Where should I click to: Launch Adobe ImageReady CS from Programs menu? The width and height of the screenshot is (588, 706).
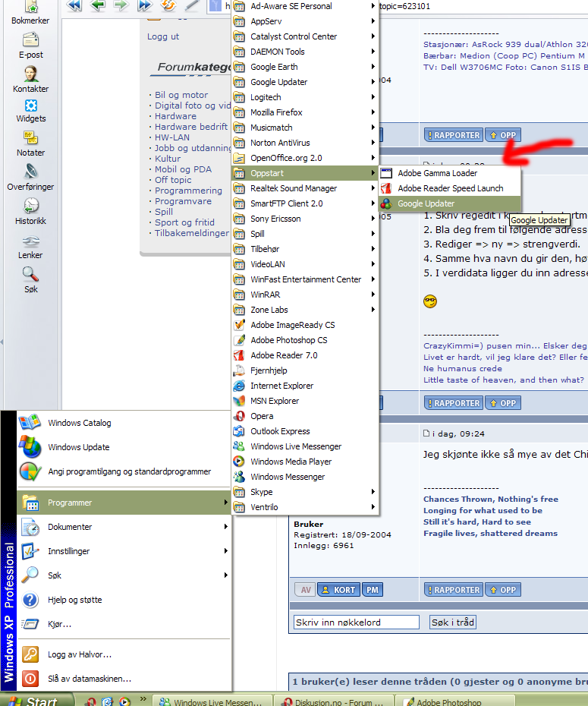point(306,325)
